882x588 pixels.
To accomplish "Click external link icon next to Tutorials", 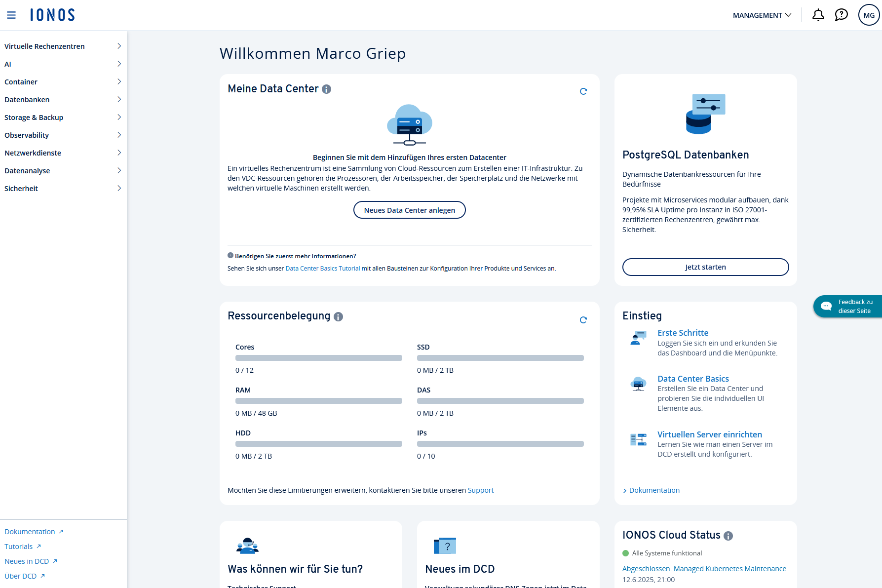I will [38, 547].
